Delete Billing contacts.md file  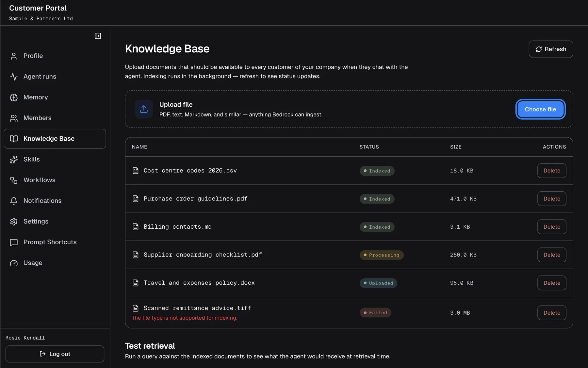click(552, 227)
